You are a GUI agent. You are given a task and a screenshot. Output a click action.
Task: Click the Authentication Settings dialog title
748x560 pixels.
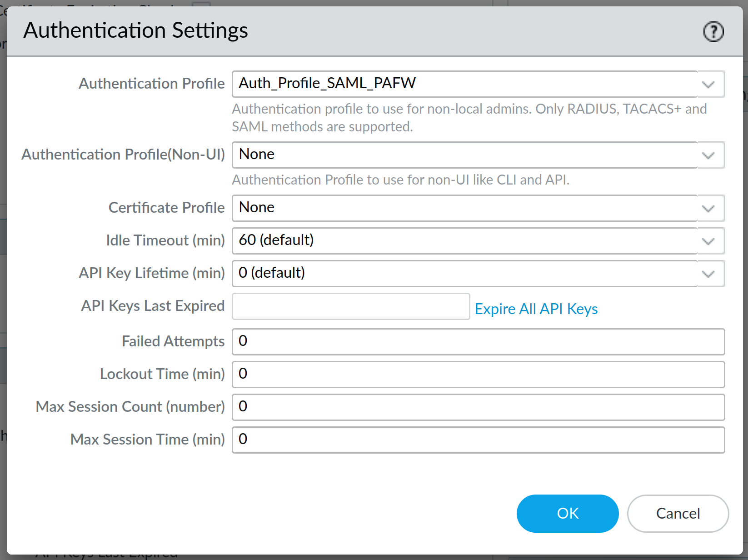136,30
